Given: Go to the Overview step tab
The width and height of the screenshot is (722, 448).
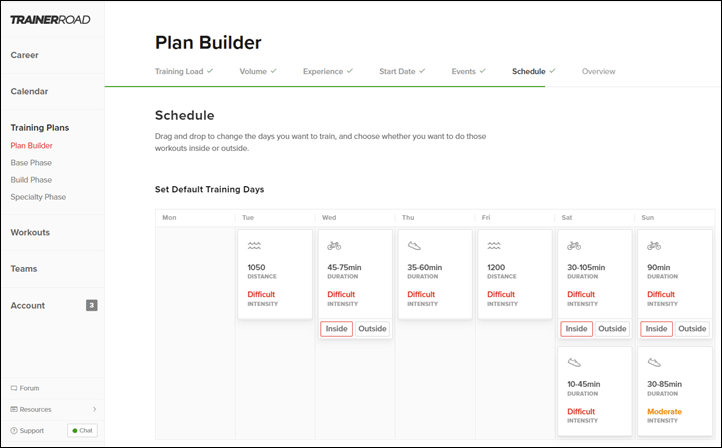Looking at the screenshot, I should 598,71.
